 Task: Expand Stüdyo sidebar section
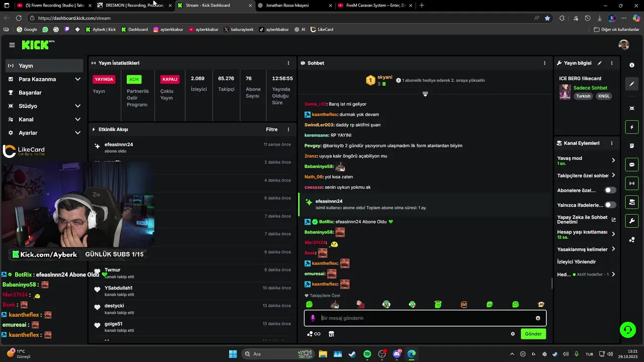pyautogui.click(x=77, y=106)
